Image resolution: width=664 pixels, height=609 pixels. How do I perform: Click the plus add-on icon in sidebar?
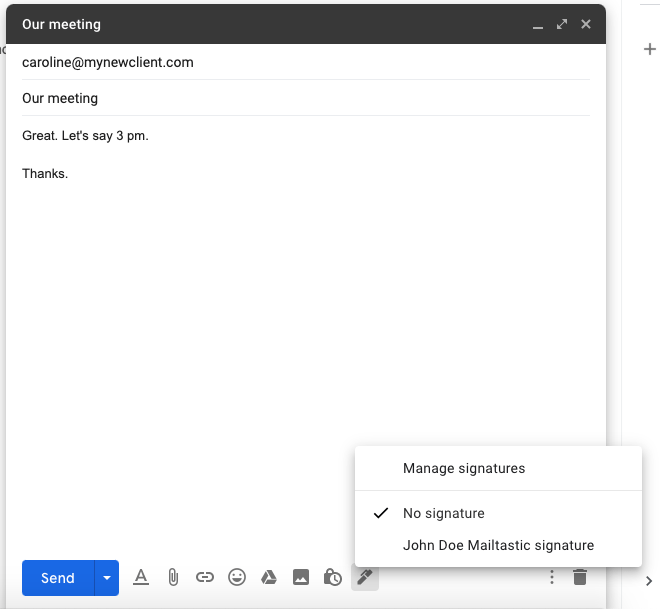click(648, 49)
